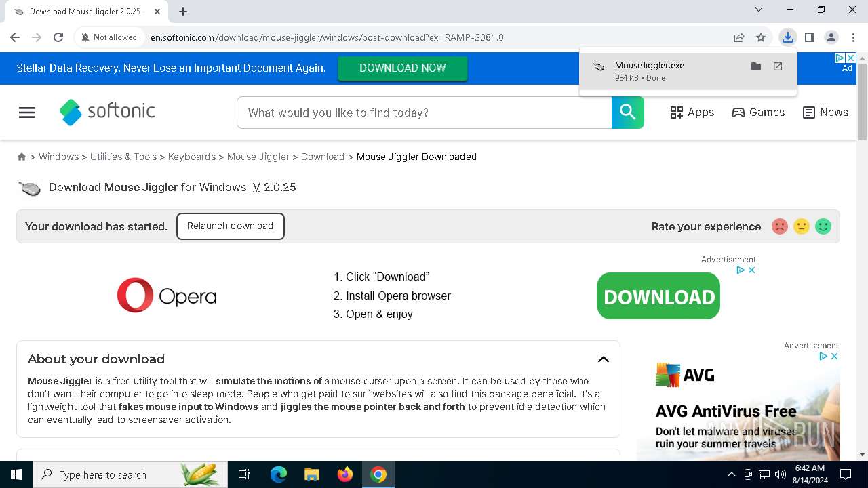Click the Softonic logo
868x488 pixels.
pyautogui.click(x=107, y=112)
